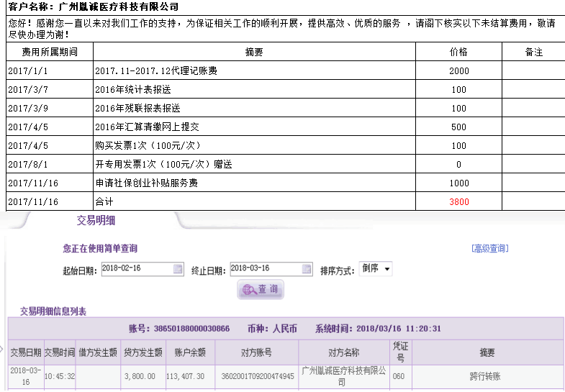This screenshot has width=565, height=392.
Task: Open the end date calendar picker icon
Action: click(x=307, y=269)
